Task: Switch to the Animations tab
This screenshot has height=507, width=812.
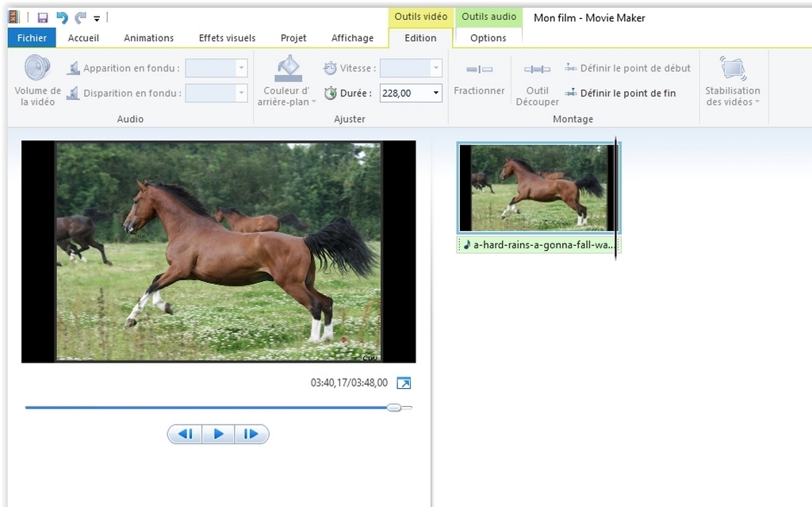Action: [x=148, y=38]
